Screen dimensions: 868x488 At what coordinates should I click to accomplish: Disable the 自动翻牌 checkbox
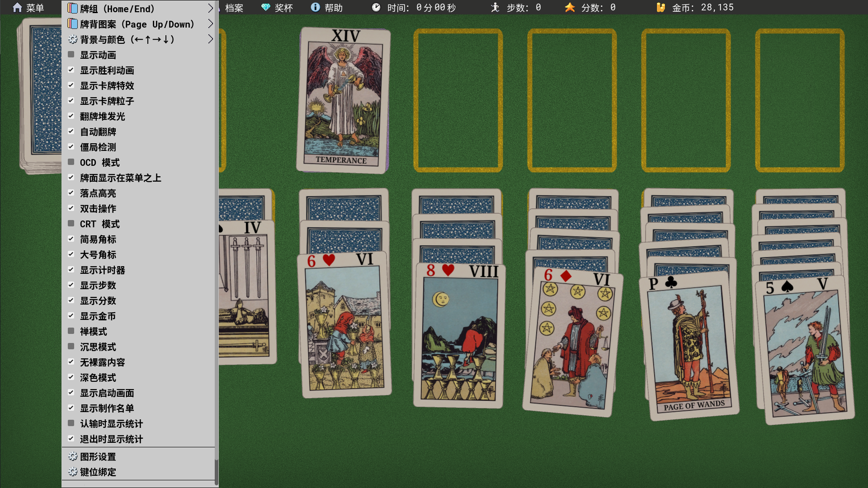[x=71, y=131]
